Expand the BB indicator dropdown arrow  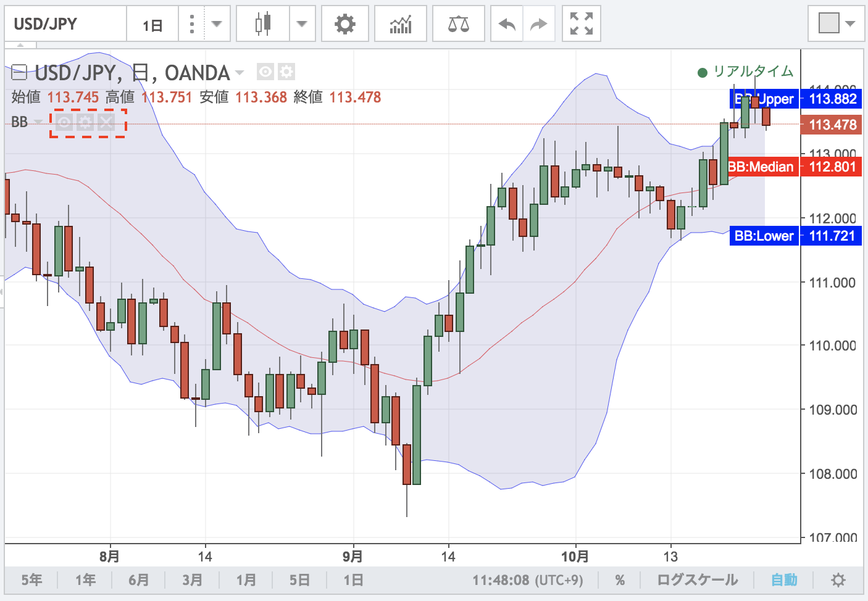pos(38,122)
